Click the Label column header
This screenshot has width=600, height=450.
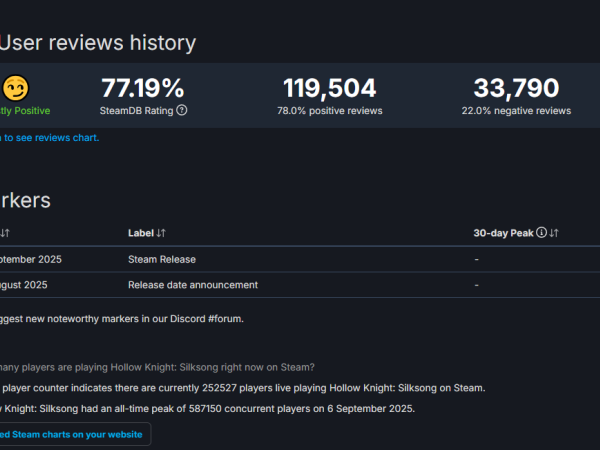click(141, 233)
